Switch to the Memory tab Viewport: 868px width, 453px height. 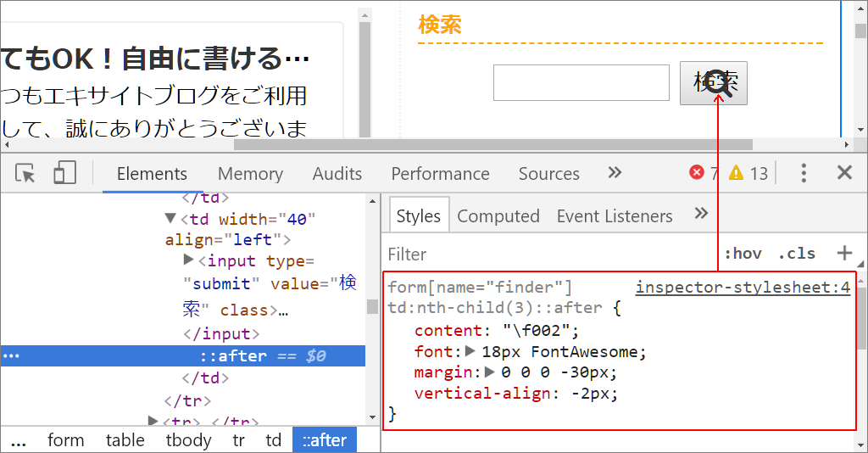click(250, 174)
